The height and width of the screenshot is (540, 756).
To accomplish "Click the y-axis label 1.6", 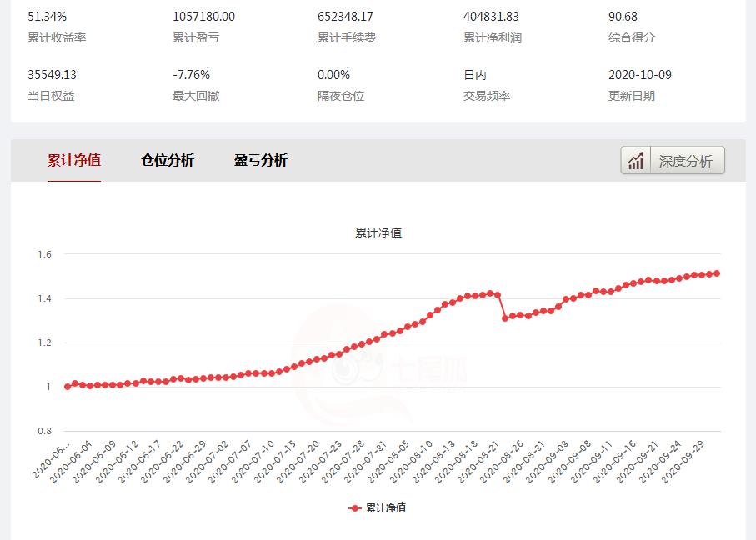I will click(45, 254).
